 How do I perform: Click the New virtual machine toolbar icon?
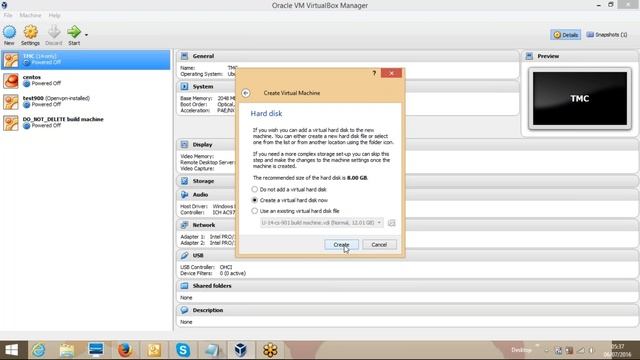(9, 35)
